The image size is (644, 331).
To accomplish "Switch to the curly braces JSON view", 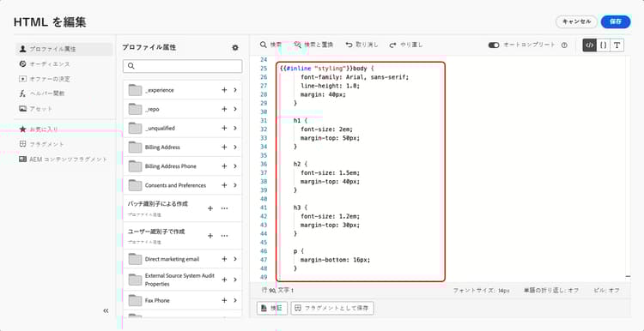I will pyautogui.click(x=604, y=45).
